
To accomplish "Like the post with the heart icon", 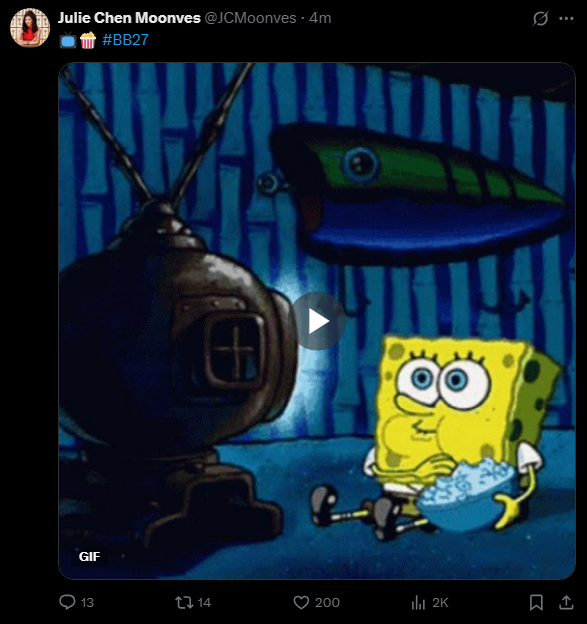I will tap(301, 603).
